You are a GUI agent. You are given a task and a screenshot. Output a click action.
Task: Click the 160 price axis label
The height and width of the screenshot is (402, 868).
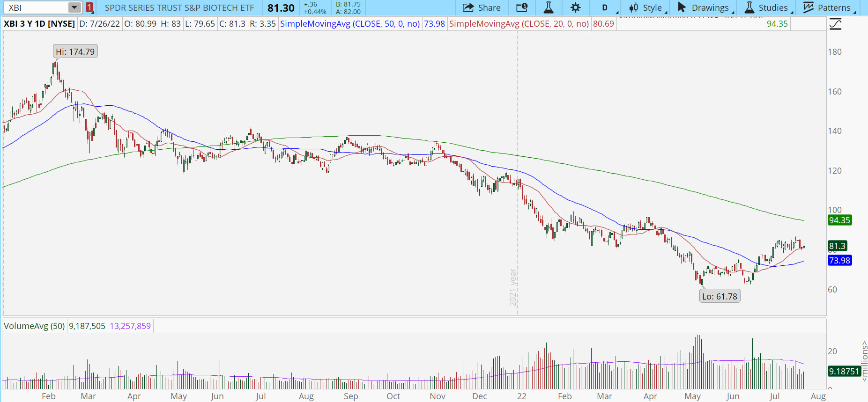click(835, 92)
